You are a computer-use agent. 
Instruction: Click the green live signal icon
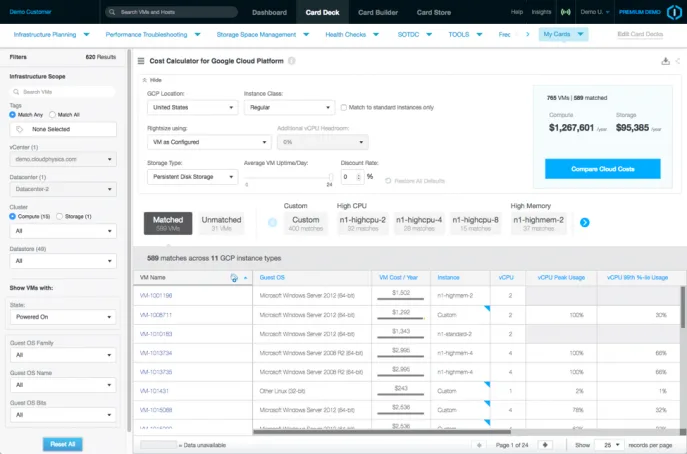[566, 12]
